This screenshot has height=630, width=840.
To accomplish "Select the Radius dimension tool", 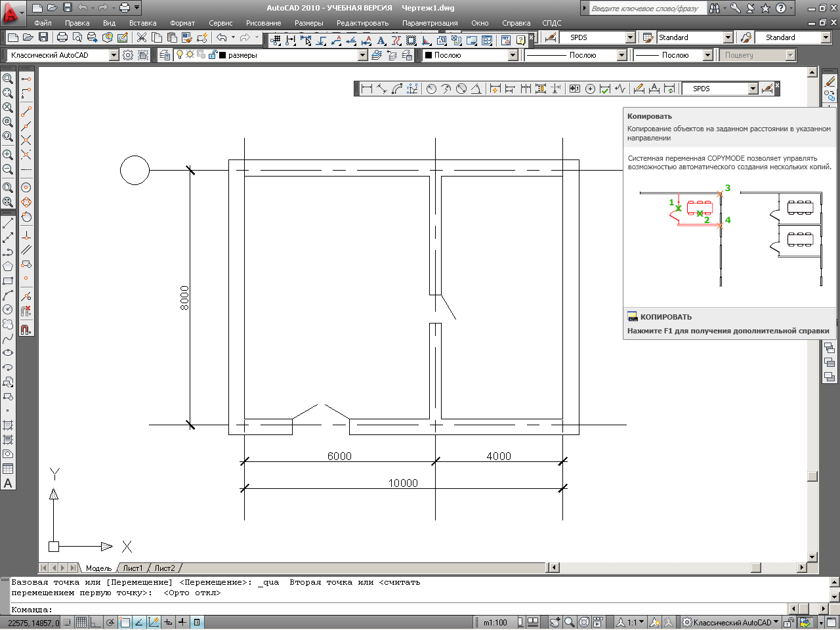I will 431,89.
